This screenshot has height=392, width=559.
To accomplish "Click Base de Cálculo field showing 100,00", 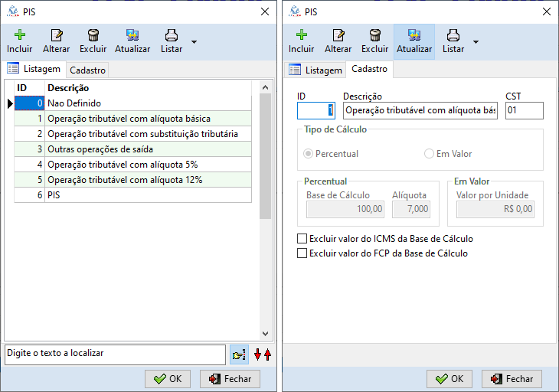I will [345, 209].
